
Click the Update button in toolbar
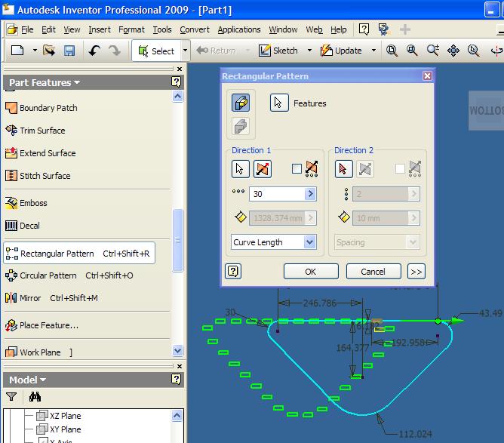pyautogui.click(x=341, y=51)
